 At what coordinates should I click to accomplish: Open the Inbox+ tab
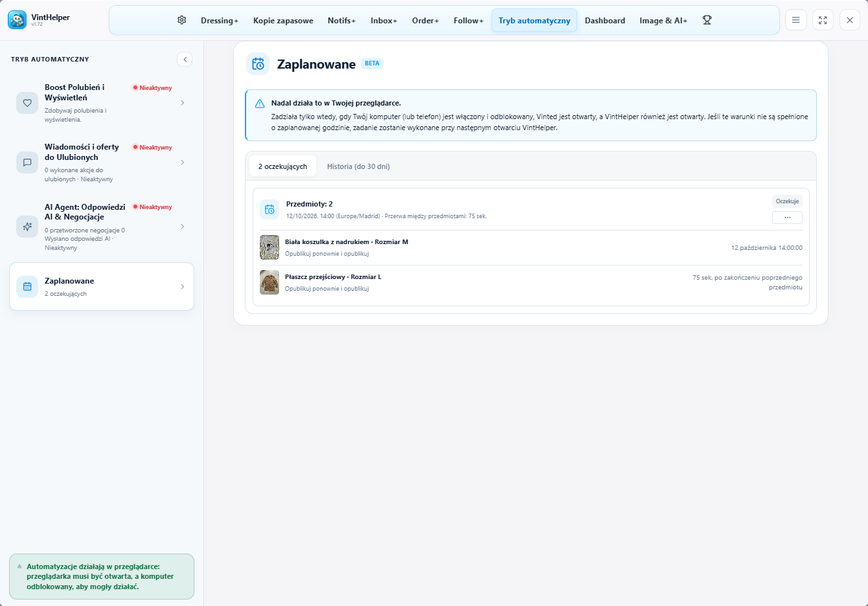384,21
